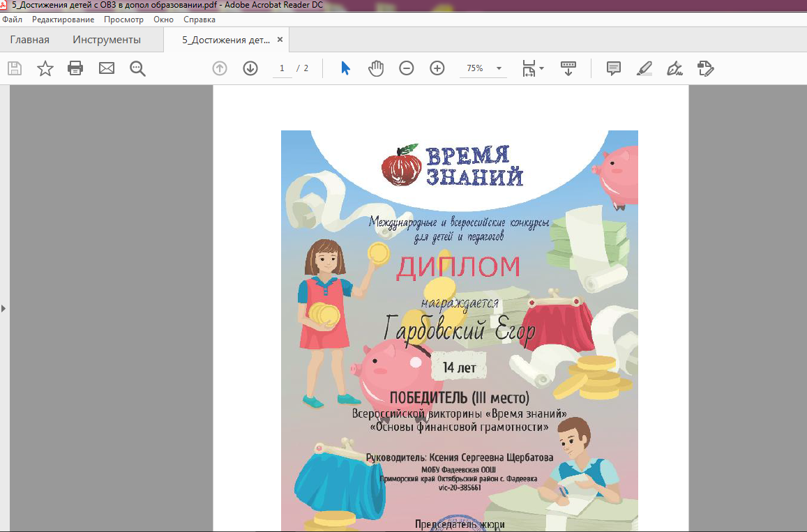807x532 pixels.
Task: Select the 5_Достижения дет... document tab
Action: (x=226, y=40)
